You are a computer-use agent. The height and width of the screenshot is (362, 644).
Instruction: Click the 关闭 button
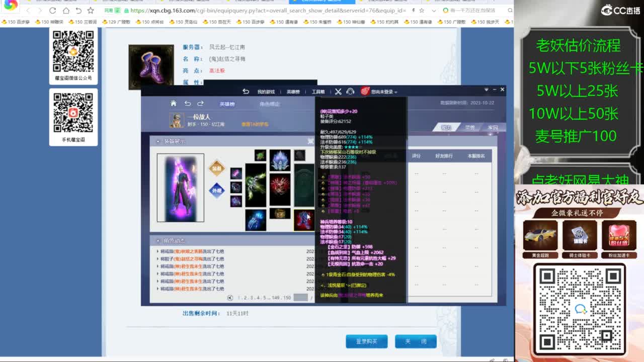(416, 341)
